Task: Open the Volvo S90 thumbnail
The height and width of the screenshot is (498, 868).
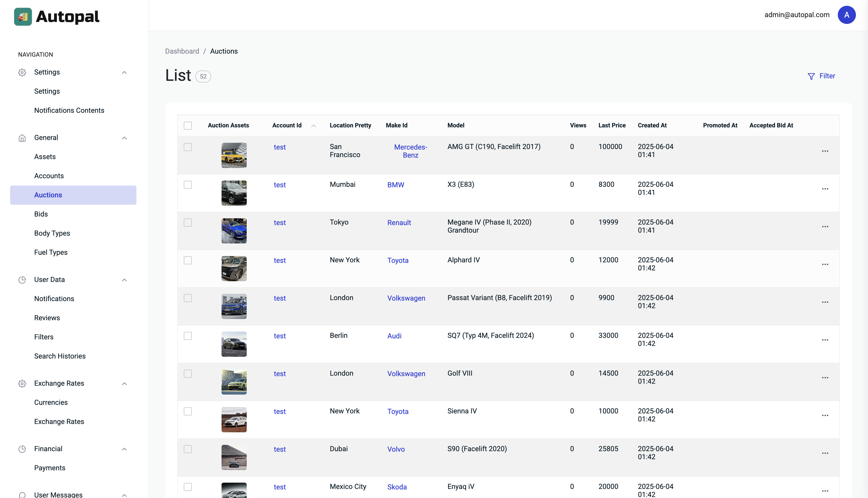Action: coord(234,458)
